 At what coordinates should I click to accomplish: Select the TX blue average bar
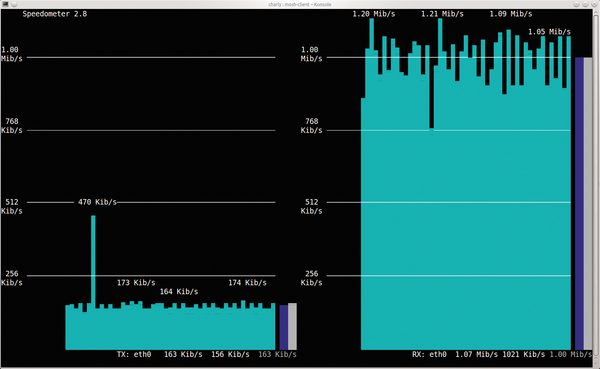[284, 327]
